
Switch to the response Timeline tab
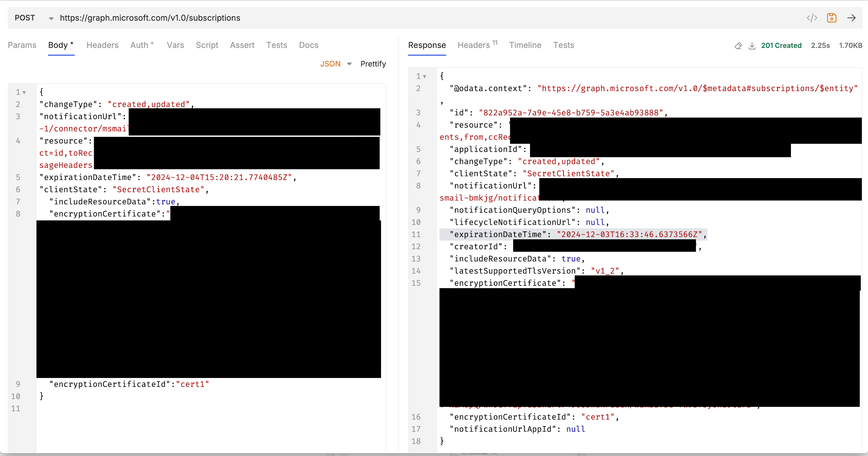(x=525, y=45)
